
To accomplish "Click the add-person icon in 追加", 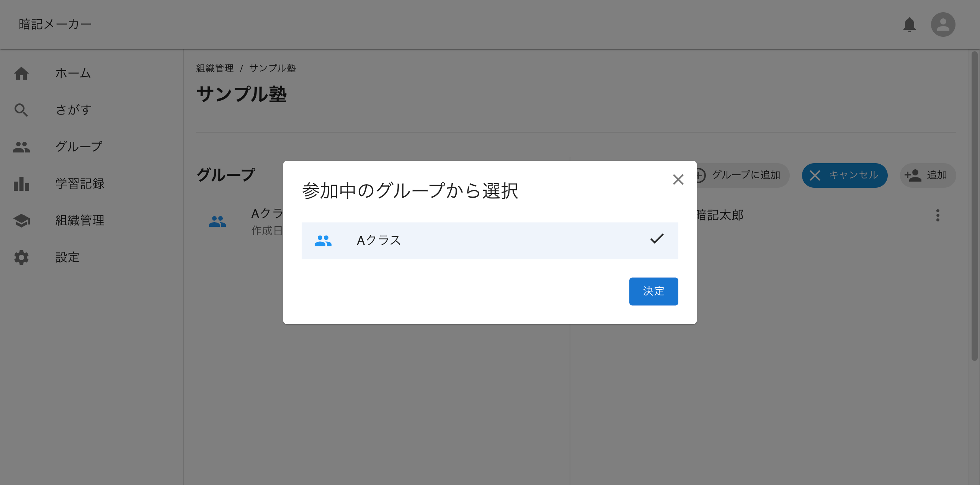I will (x=913, y=175).
